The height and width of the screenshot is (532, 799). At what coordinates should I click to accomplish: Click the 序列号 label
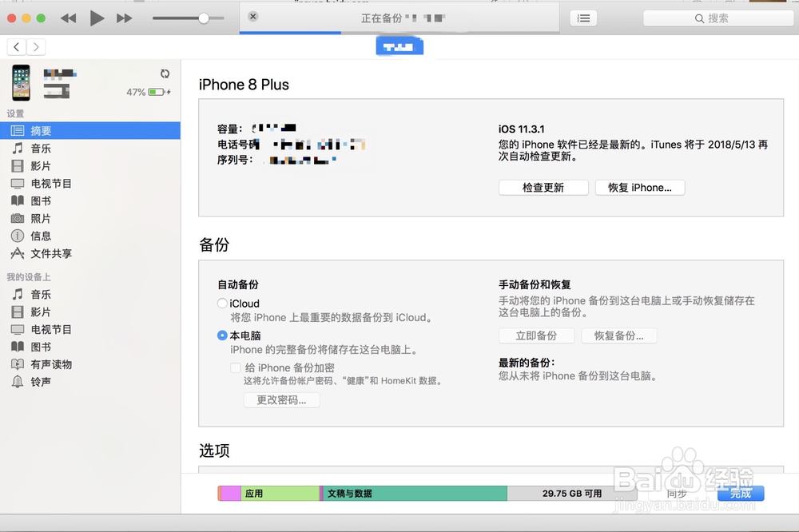[x=235, y=160]
